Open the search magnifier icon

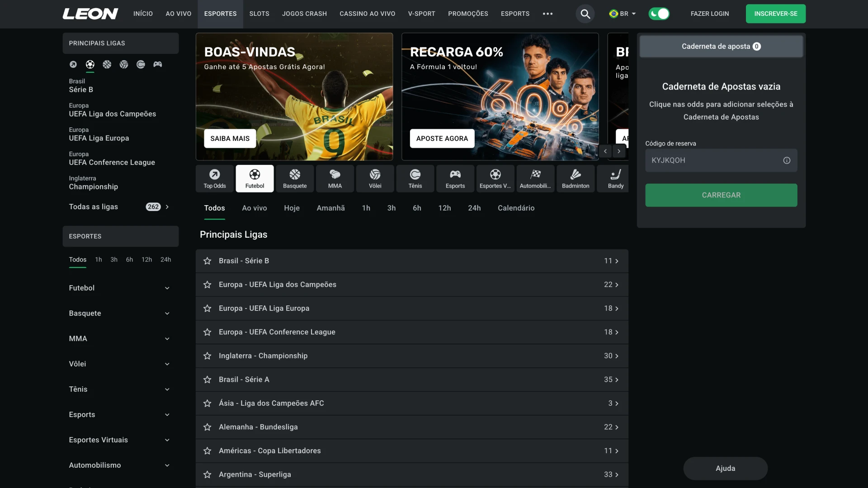coord(585,14)
